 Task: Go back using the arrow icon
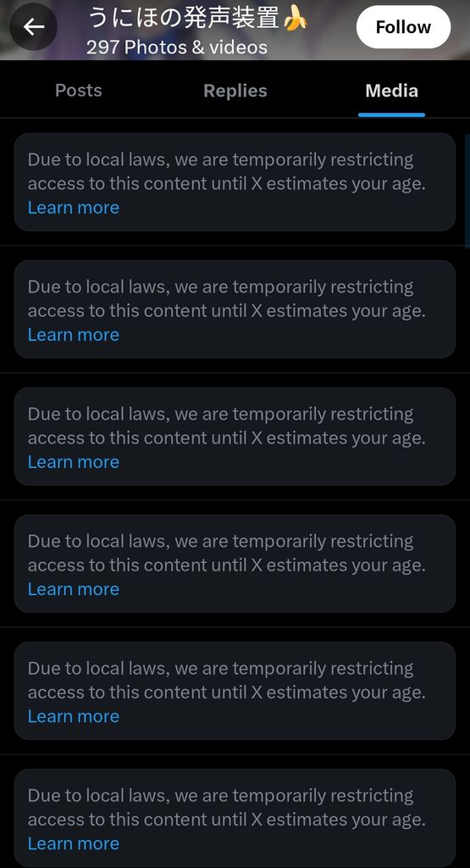coord(34,26)
